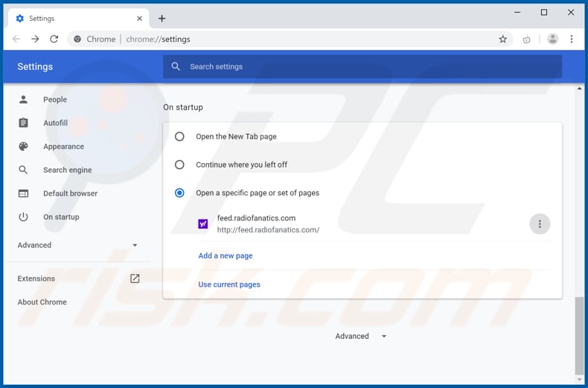Minimize the Chrome window
Screen dimensions: 588x388
(517, 13)
